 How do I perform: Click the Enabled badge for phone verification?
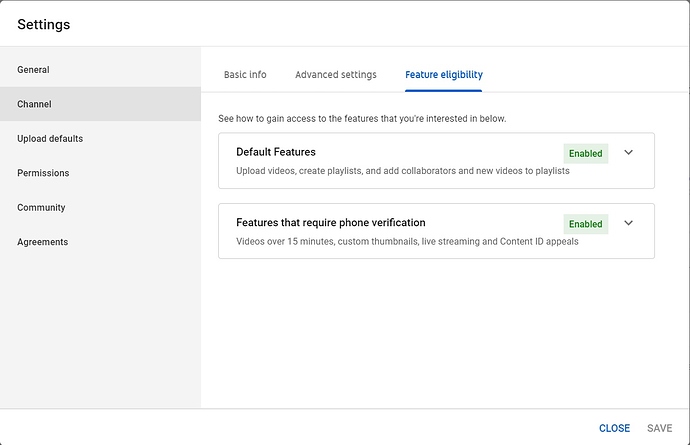[585, 224]
